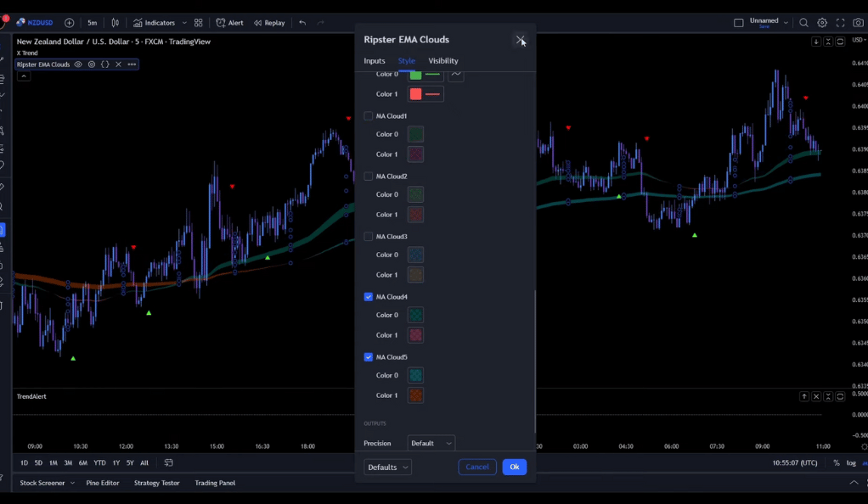Open the Defaults dropdown in the dialog

387,467
